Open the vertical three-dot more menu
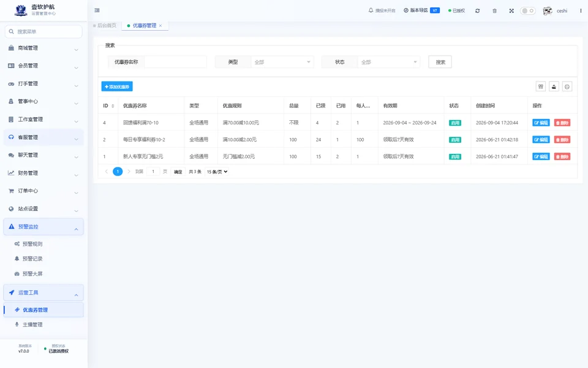 (581, 11)
